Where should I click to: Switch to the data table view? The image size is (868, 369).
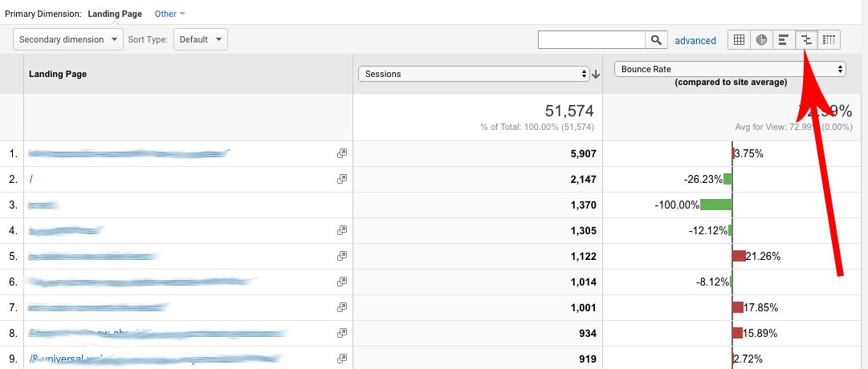739,39
